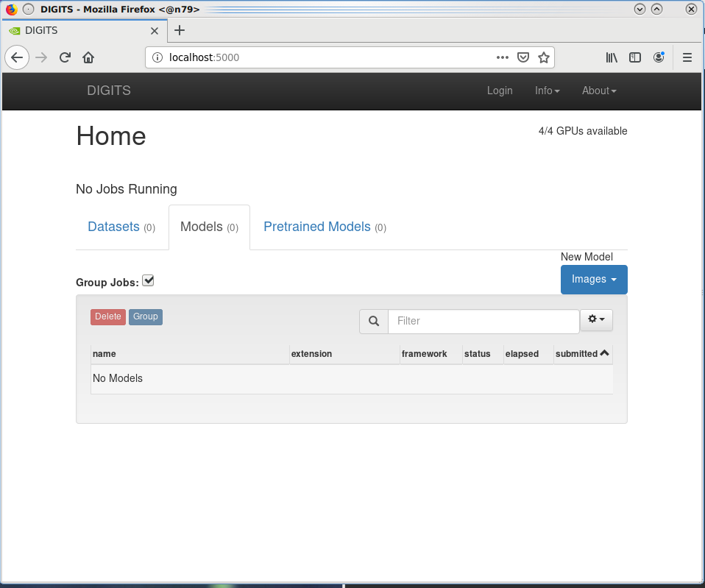Image resolution: width=705 pixels, height=588 pixels.
Task: Select the DIGITS browser tab
Action: [x=85, y=31]
